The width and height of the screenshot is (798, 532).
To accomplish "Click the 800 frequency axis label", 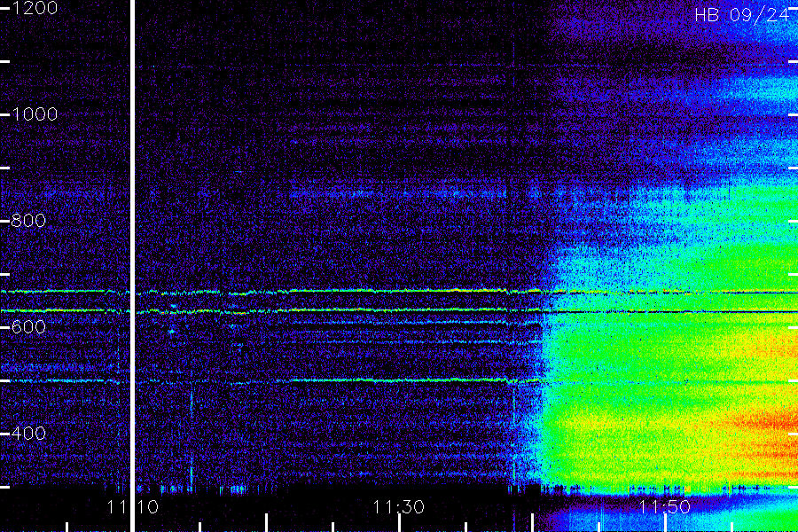I will [29, 221].
